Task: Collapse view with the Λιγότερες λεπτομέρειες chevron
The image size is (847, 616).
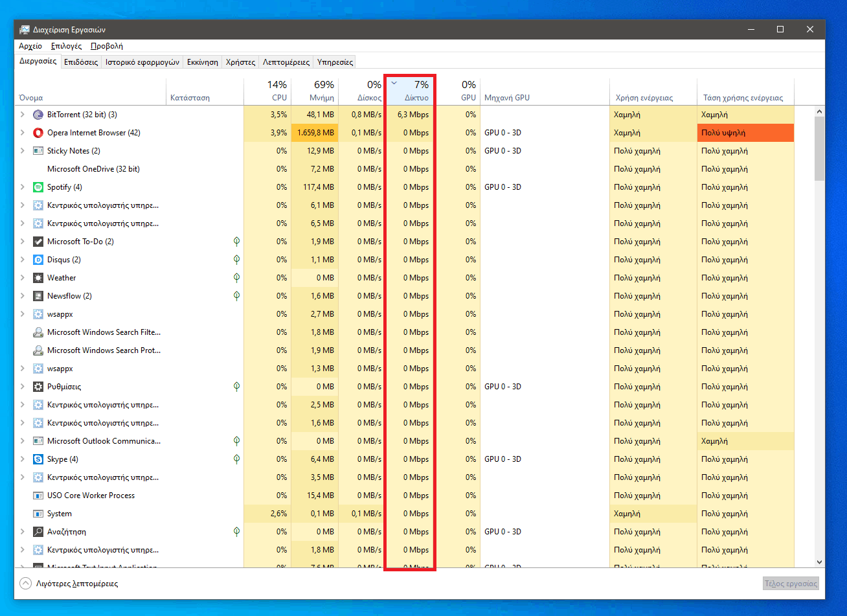Action: point(25,584)
